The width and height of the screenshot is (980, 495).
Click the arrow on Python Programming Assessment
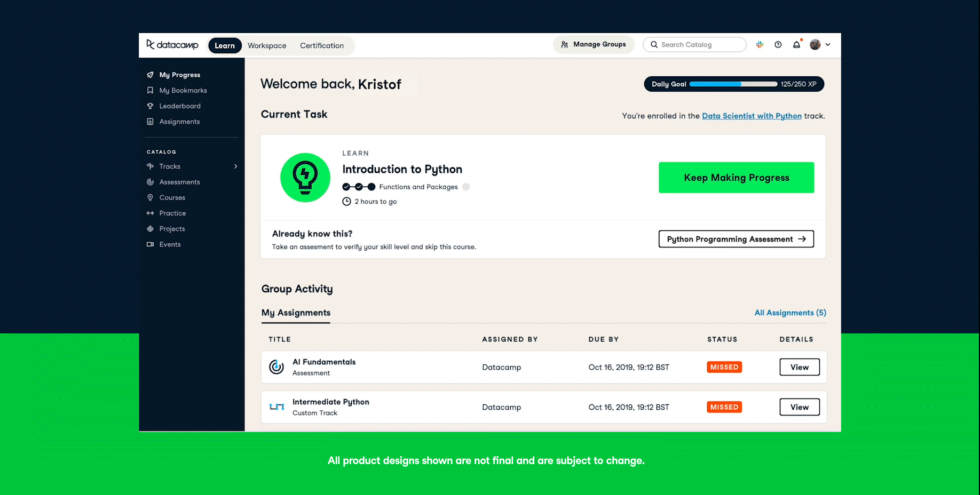(x=802, y=239)
